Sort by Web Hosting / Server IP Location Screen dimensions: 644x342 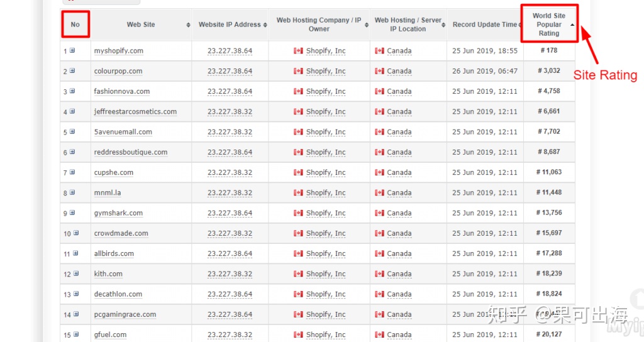click(443, 25)
